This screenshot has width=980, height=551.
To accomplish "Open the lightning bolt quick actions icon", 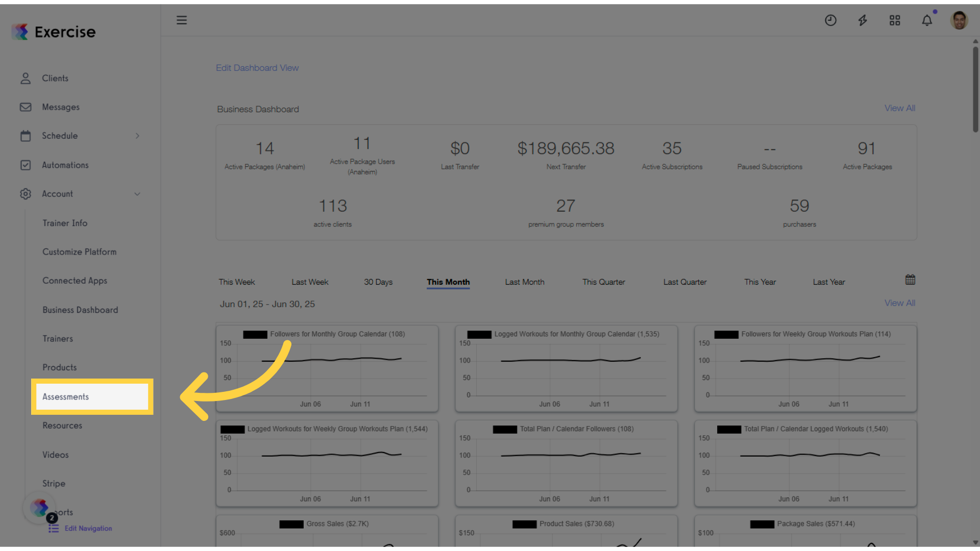I will point(863,20).
